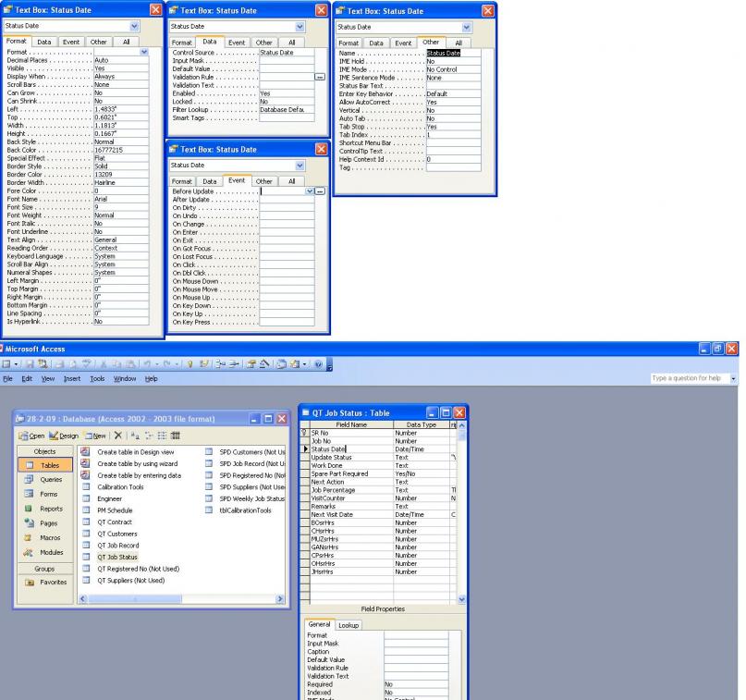Screen dimensions: 746x700
Task: Select 'Calibration Tools' table in list
Action: (x=120, y=486)
